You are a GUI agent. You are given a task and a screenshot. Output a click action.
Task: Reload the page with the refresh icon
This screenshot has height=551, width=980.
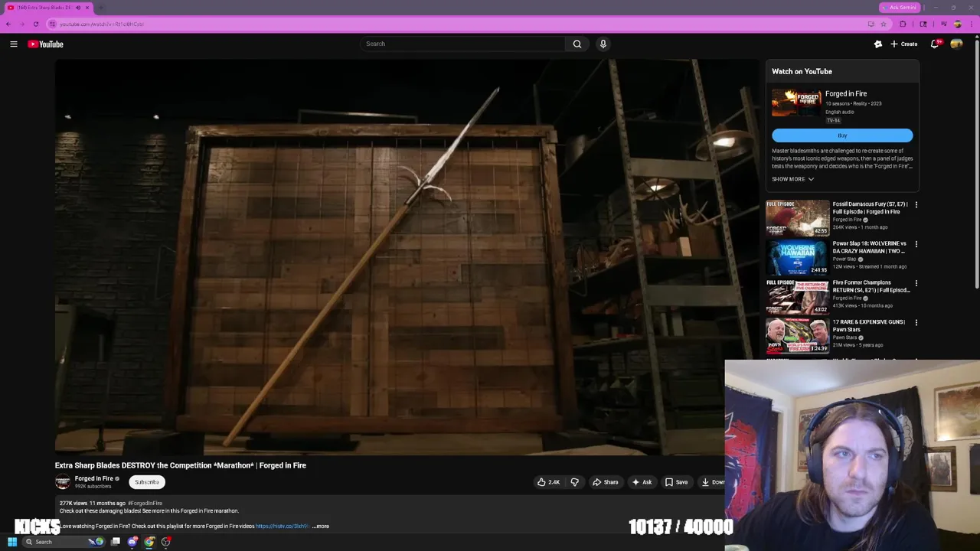click(x=35, y=24)
